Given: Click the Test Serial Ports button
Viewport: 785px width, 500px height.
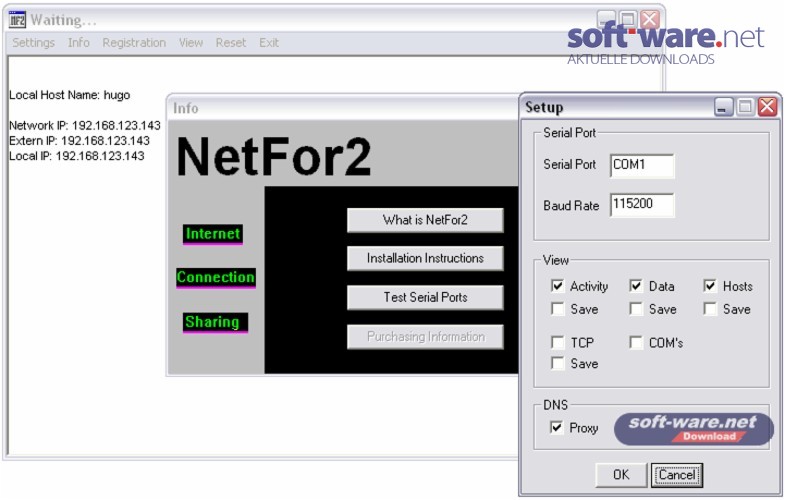Looking at the screenshot, I should click(425, 297).
